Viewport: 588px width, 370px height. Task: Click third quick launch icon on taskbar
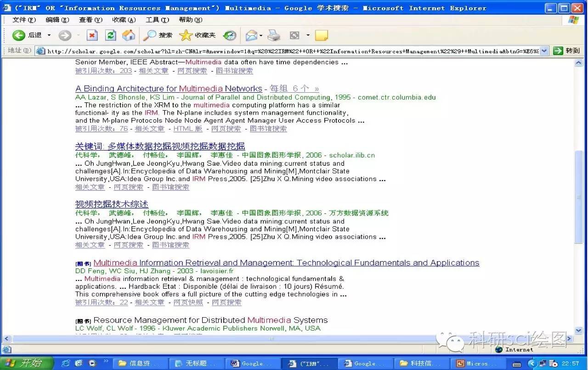coord(91,363)
